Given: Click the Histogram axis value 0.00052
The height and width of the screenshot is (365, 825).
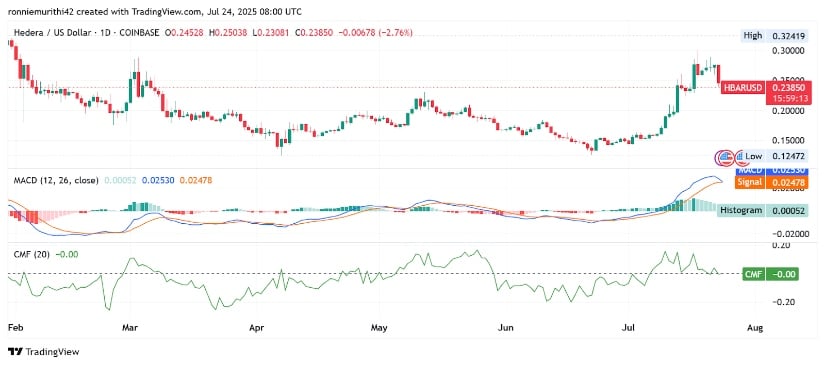Looking at the screenshot, I should pyautogui.click(x=788, y=210).
